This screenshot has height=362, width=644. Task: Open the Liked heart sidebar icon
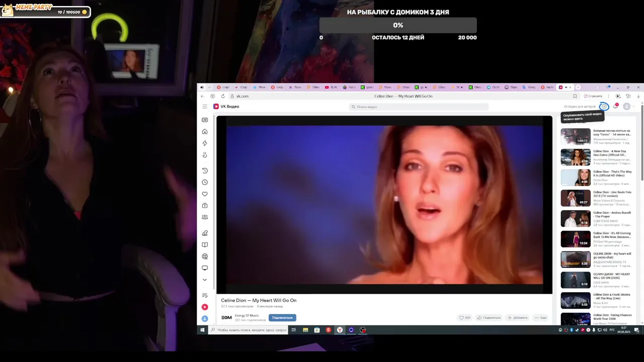(205, 194)
